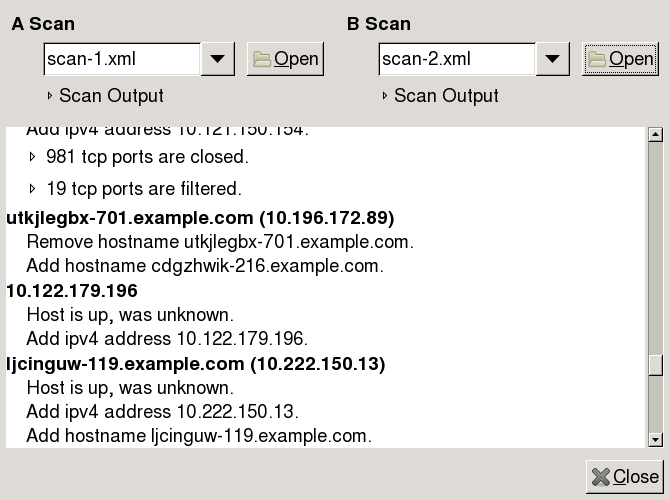Select the ljcinguw-119.example.com host heading
The height and width of the screenshot is (500, 670).
pos(196,364)
